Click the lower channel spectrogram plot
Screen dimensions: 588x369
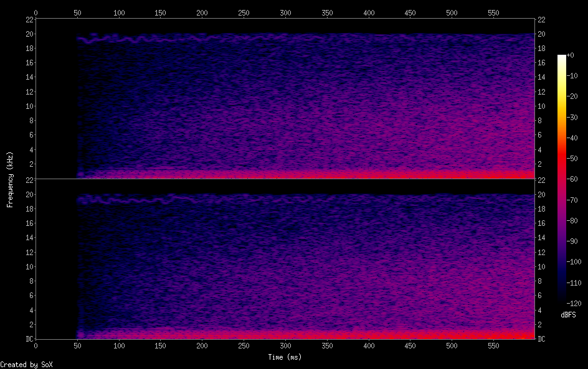(285, 259)
